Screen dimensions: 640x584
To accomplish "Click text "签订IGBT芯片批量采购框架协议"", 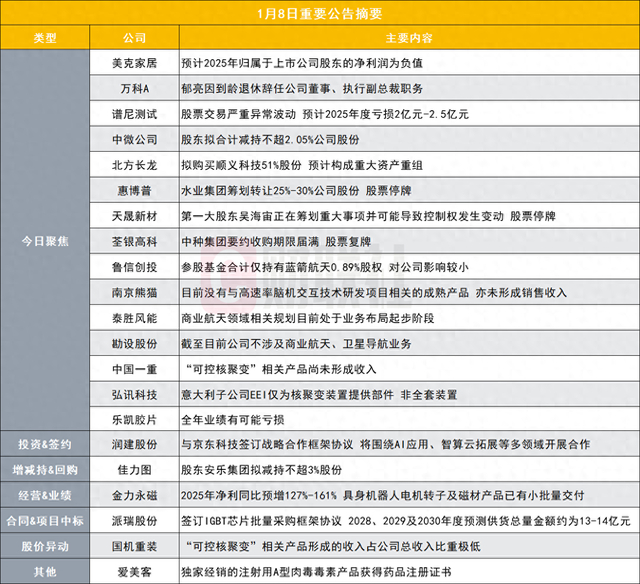I will pyautogui.click(x=261, y=521).
